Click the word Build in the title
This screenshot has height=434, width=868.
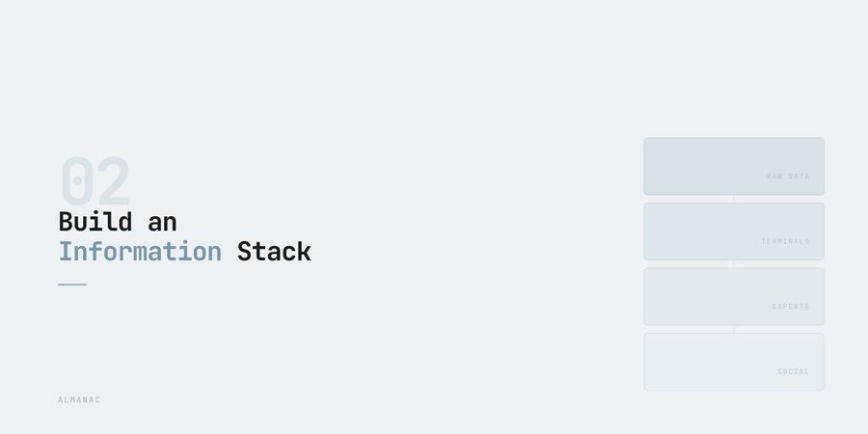coord(95,222)
